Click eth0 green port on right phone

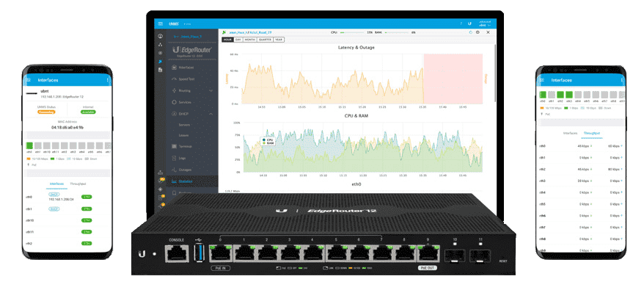[x=543, y=95]
